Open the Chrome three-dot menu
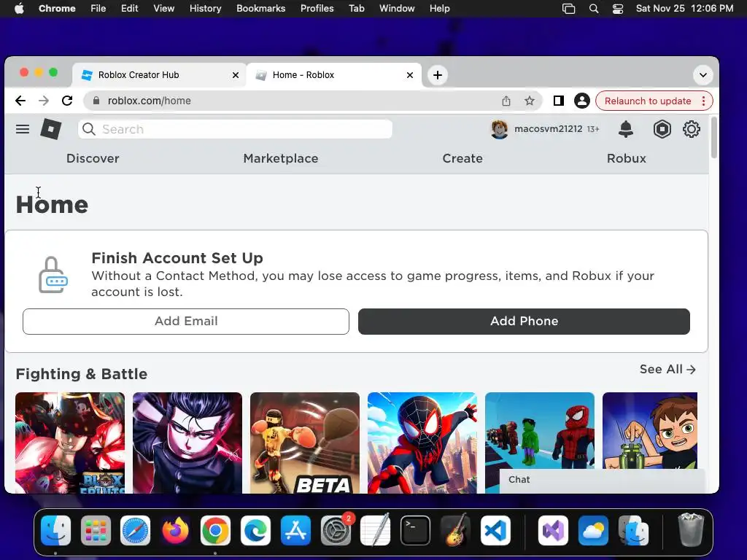The image size is (747, 560). click(x=703, y=101)
